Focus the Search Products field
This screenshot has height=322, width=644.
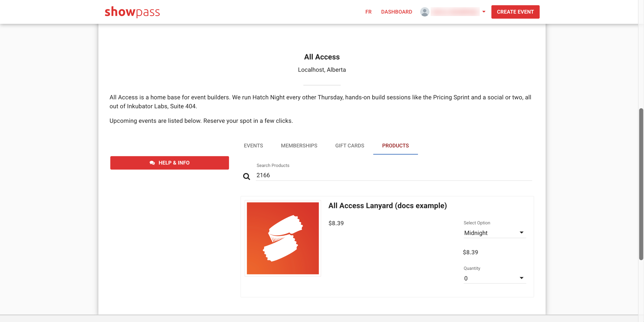[x=394, y=175]
